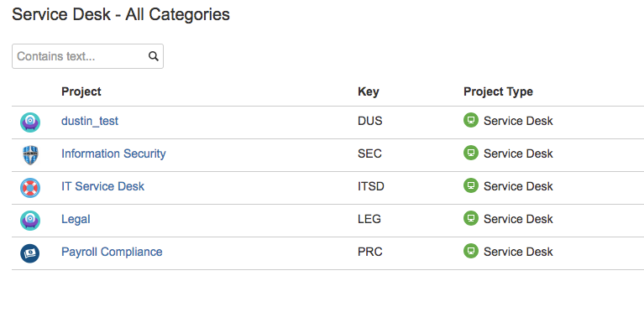Click the search magnifier icon
Viewport: 644px width, 328px height.
click(x=153, y=56)
